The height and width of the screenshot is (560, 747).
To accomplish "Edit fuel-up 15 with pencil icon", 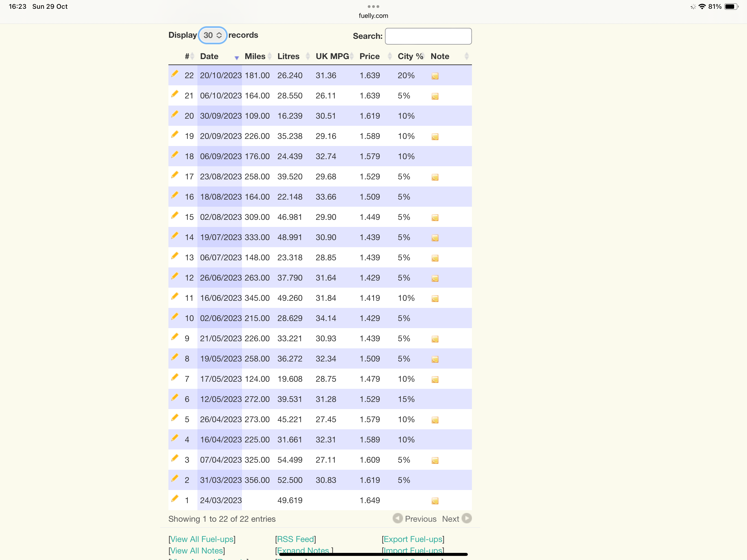I will (175, 215).
